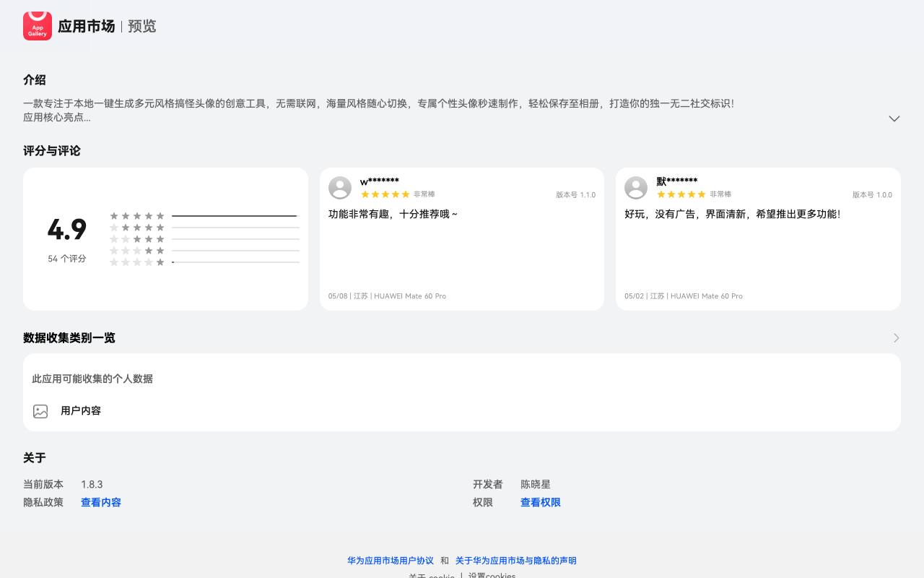
Task: Click the 评分与评论 section heading
Action: 52,151
